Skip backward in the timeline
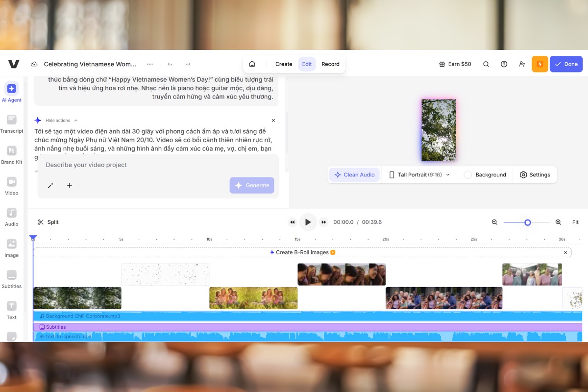The image size is (588, 392). (293, 222)
